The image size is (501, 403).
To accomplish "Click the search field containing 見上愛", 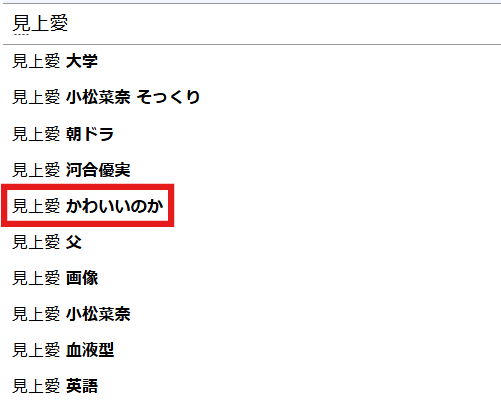I will 252,24.
